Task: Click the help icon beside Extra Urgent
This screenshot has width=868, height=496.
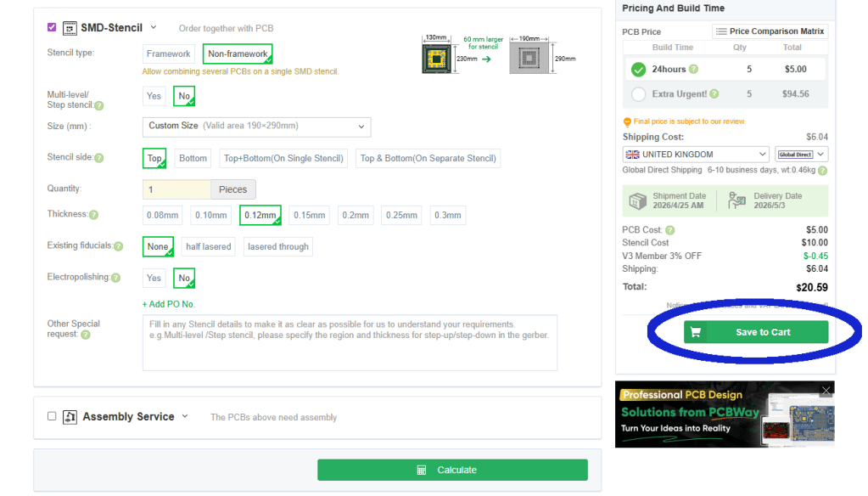Action: (x=714, y=94)
